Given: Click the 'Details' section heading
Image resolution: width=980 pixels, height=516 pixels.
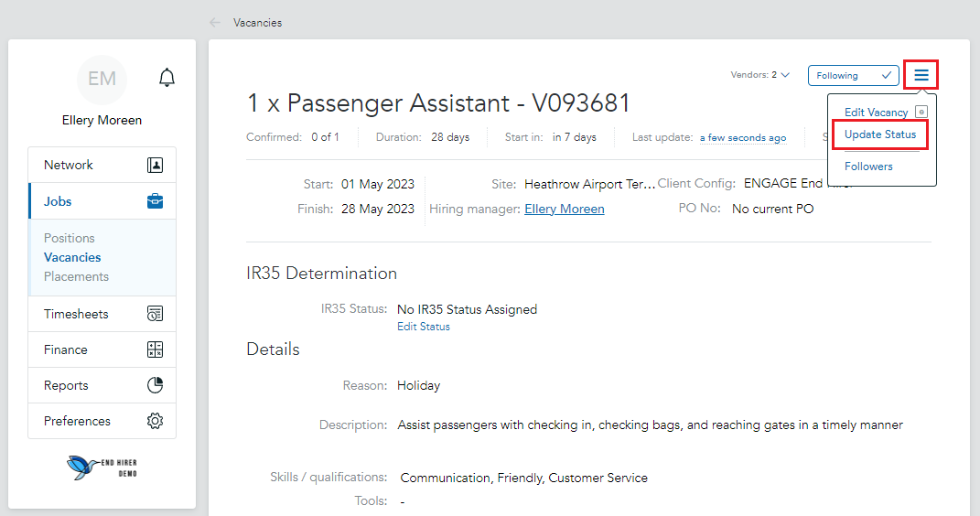Looking at the screenshot, I should [273, 349].
